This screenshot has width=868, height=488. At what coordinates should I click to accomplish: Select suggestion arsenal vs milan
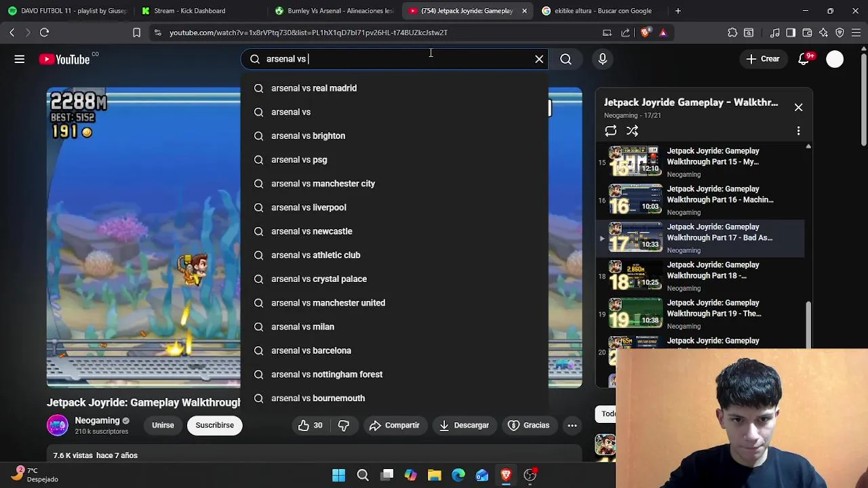click(x=394, y=327)
